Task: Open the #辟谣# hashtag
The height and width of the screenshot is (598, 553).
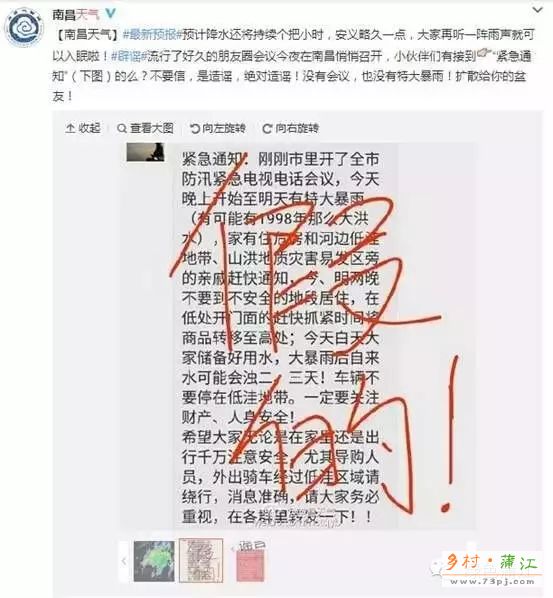Action: 129,56
